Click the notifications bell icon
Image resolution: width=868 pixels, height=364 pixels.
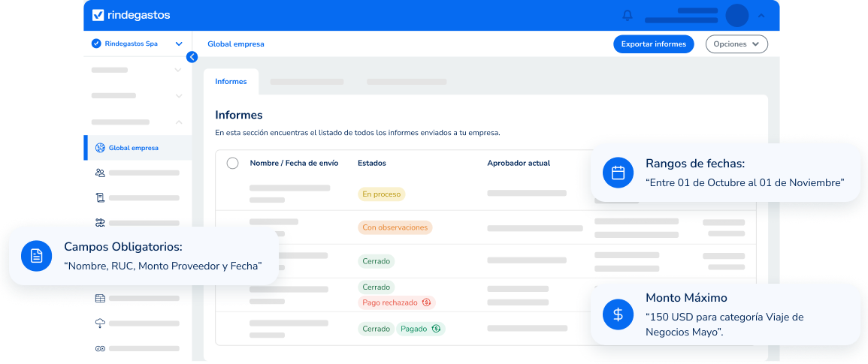pos(628,15)
